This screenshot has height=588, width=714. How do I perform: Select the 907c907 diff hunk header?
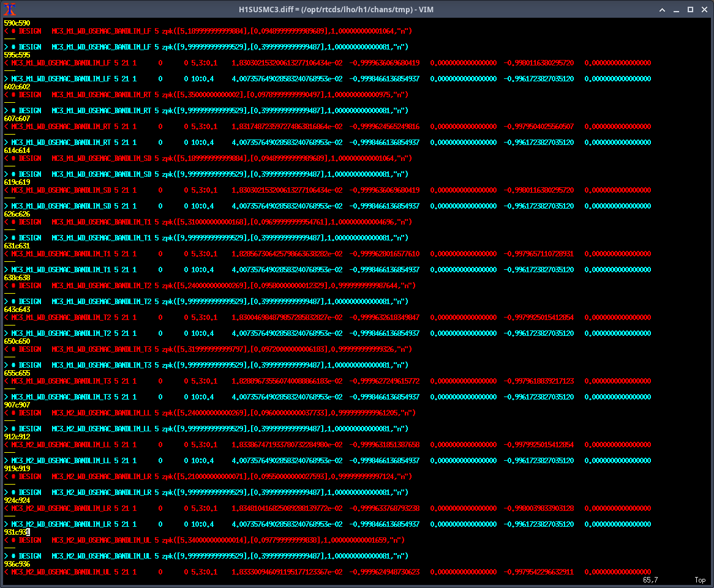click(x=17, y=405)
